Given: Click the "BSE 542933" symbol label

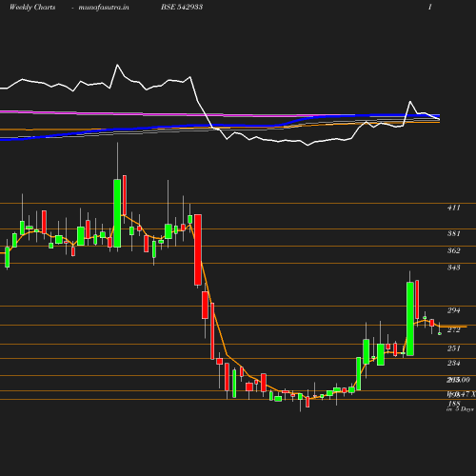Looking at the screenshot, I should tap(182, 7).
